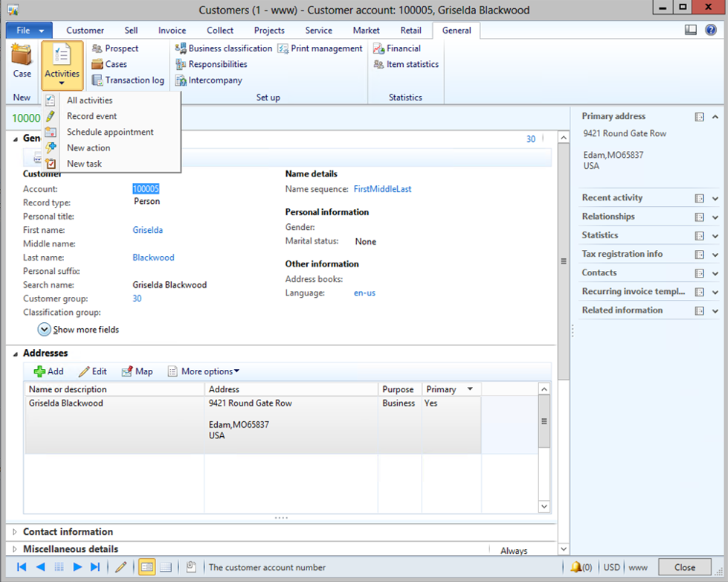
Task: Switch to grid view in status bar
Action: [x=166, y=567]
